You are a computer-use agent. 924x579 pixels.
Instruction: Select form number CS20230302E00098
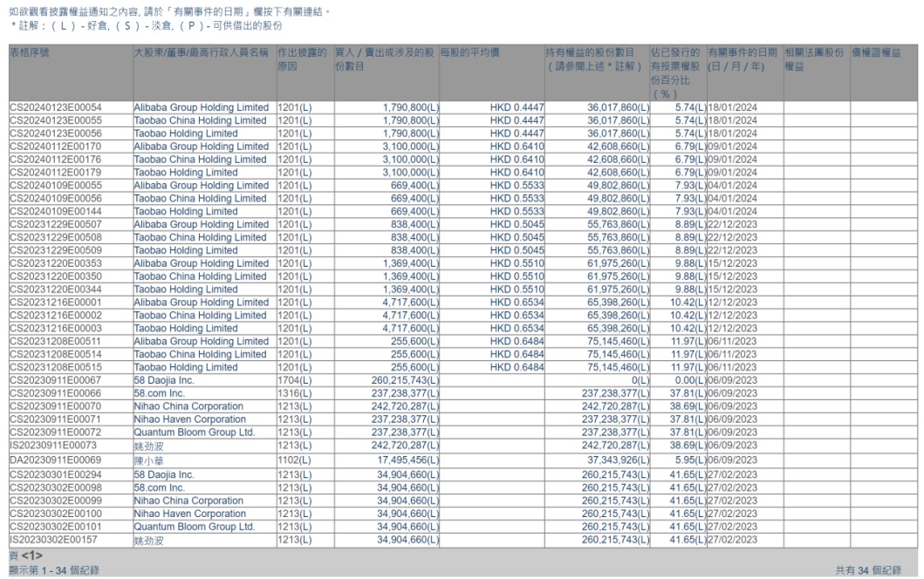pos(56,487)
